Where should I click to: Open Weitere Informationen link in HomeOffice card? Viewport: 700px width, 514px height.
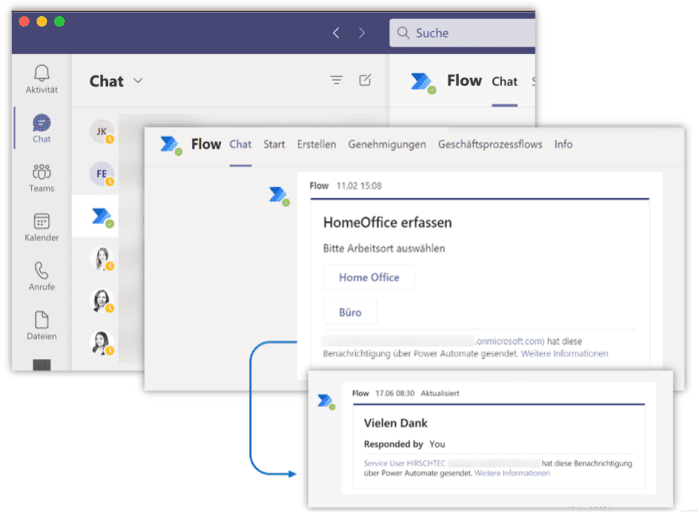(x=564, y=354)
